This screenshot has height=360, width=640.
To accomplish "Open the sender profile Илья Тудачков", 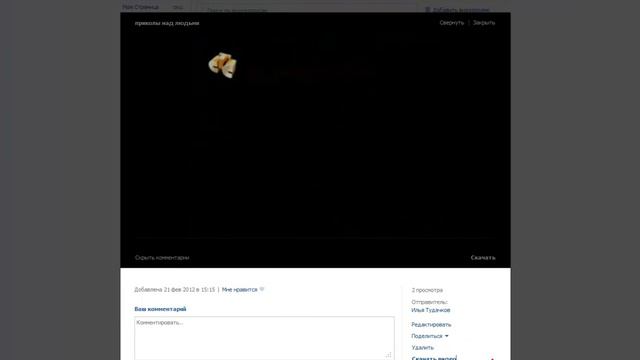I will coord(431,310).
